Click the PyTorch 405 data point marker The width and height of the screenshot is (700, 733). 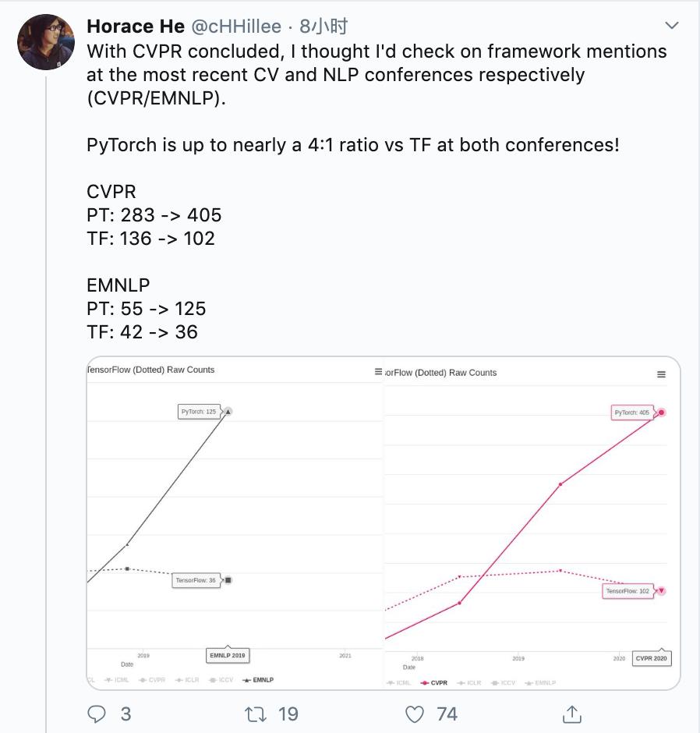click(x=662, y=412)
